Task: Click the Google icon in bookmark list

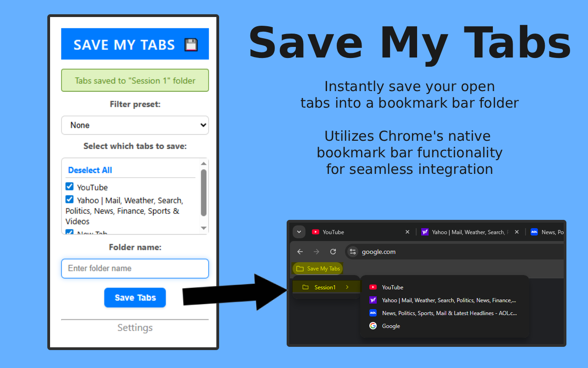Action: [373, 326]
